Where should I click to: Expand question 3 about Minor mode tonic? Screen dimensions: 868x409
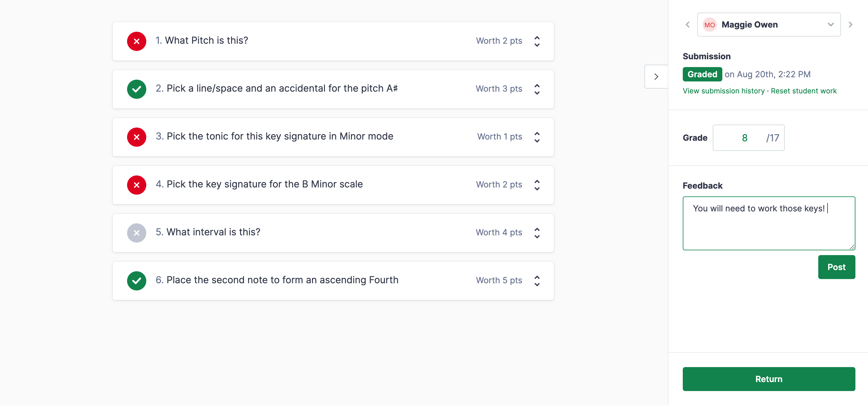click(x=537, y=137)
